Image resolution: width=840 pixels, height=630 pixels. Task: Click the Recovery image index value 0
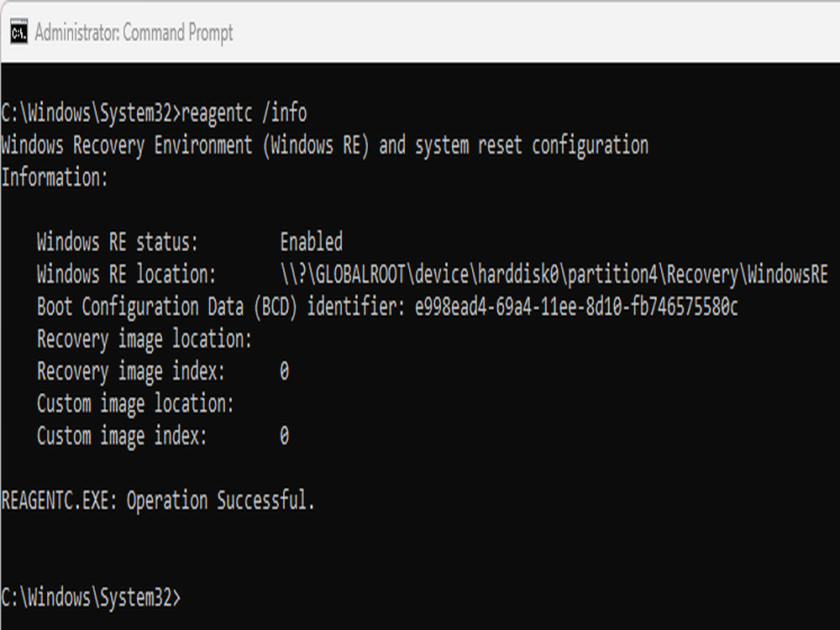[x=284, y=371]
